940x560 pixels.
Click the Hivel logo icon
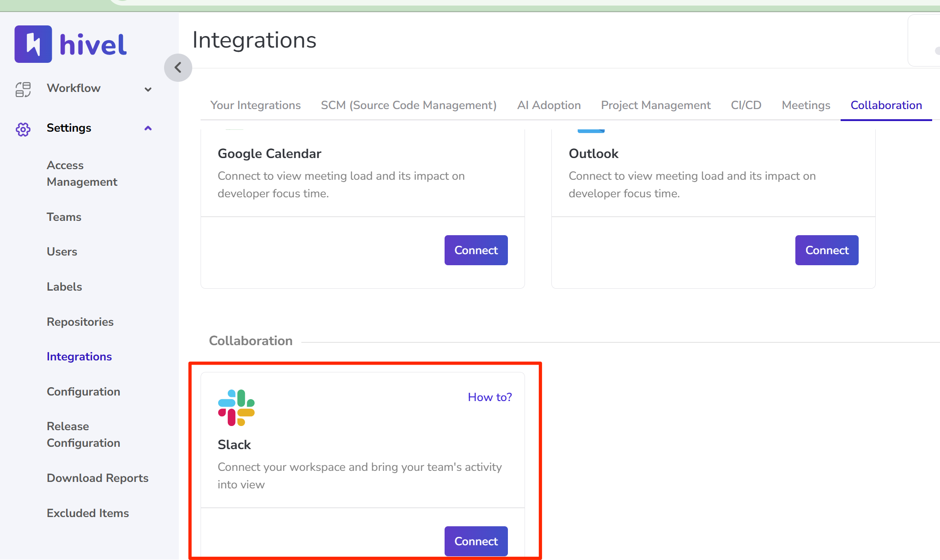[33, 44]
